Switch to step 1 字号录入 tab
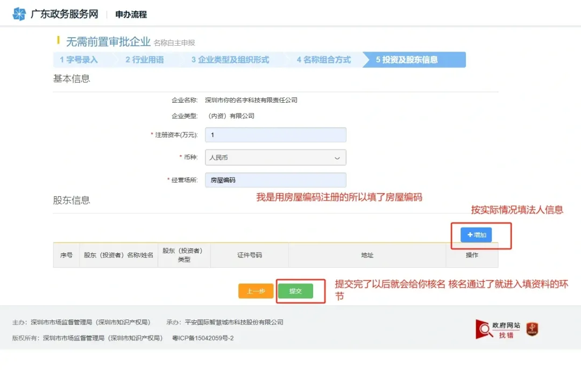 [x=77, y=60]
